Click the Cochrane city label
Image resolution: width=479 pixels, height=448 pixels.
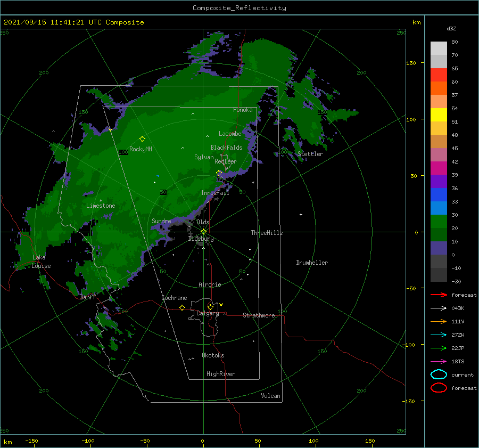174,298
